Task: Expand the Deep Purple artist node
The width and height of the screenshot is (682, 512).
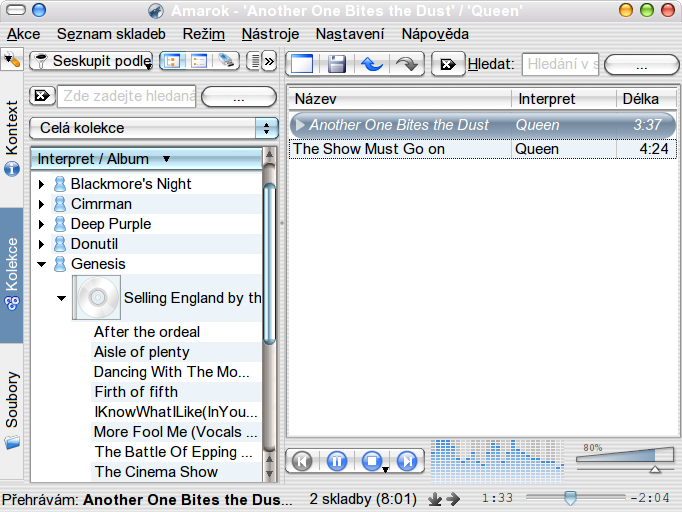Action: [41, 224]
